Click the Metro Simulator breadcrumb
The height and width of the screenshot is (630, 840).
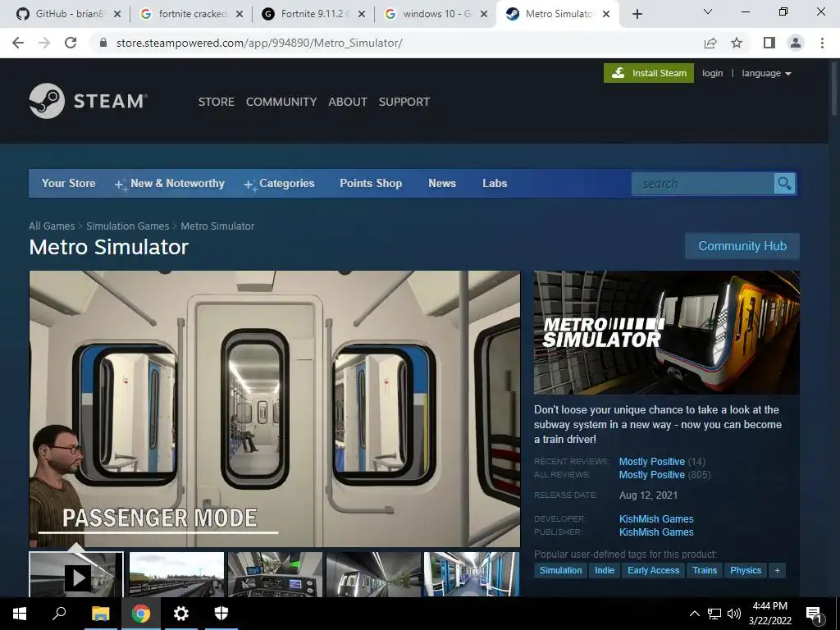[217, 226]
